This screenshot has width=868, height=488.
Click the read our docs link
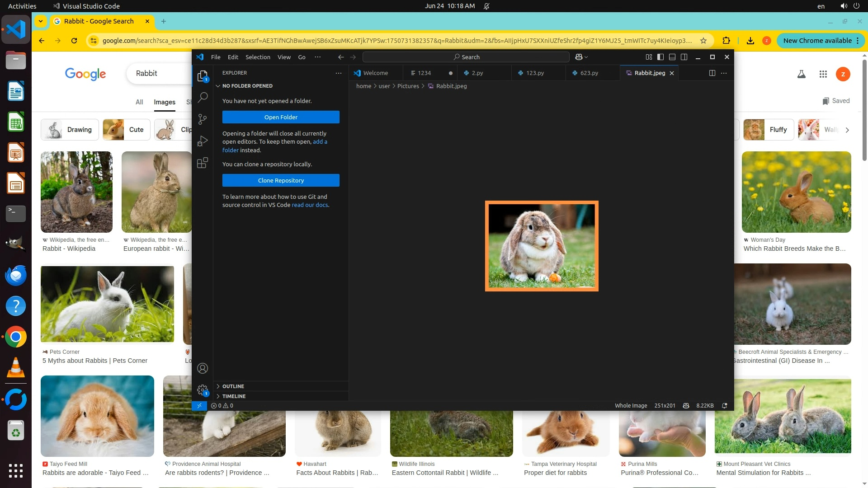pyautogui.click(x=310, y=205)
